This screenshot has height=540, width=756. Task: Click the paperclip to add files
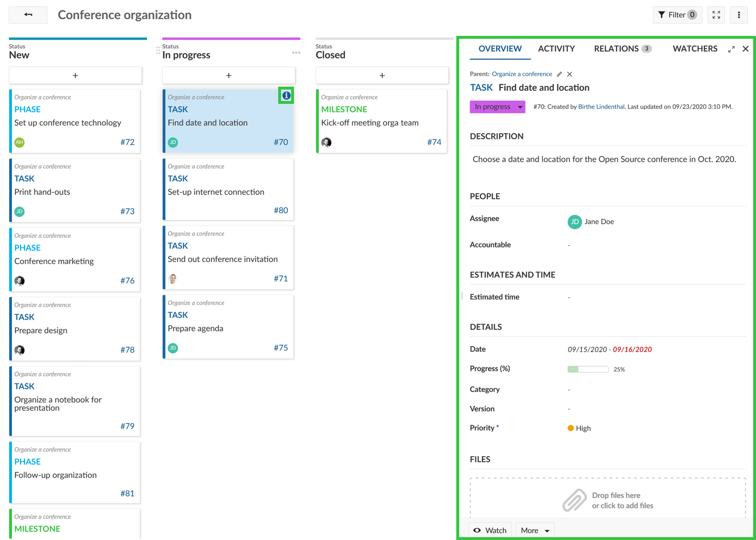point(574,500)
